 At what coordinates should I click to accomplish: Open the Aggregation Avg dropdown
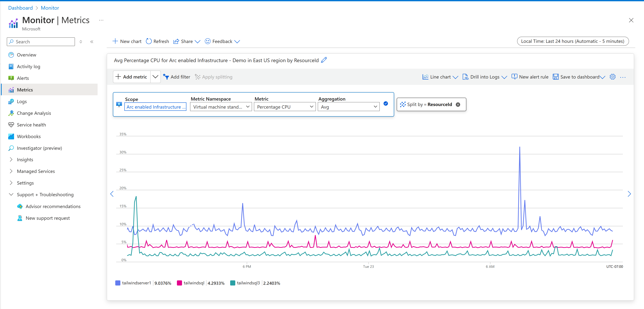pyautogui.click(x=348, y=107)
